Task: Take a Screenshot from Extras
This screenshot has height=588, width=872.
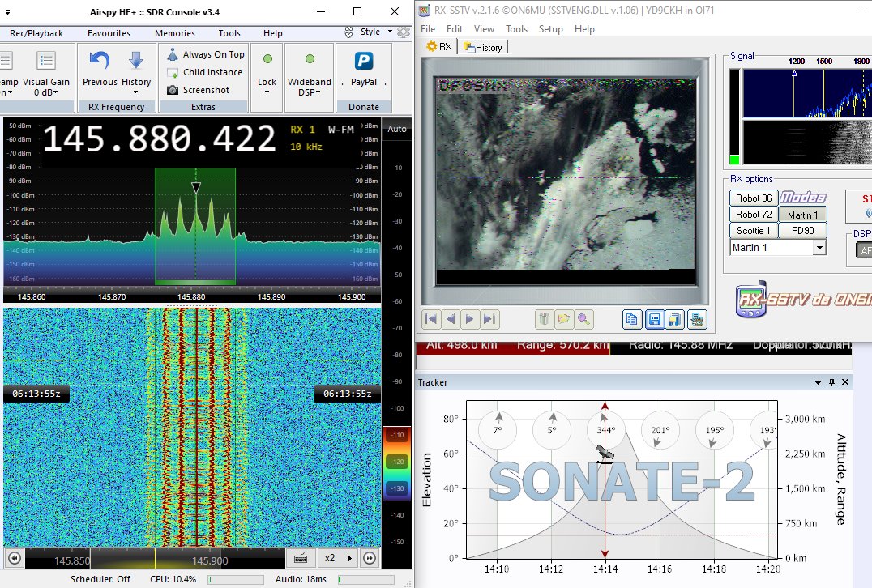Action: coord(199,90)
